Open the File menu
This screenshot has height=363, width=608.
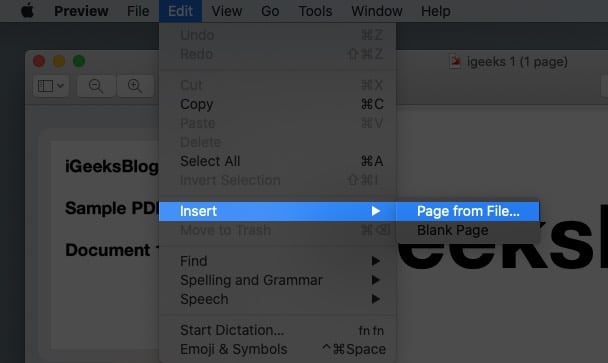(x=138, y=11)
